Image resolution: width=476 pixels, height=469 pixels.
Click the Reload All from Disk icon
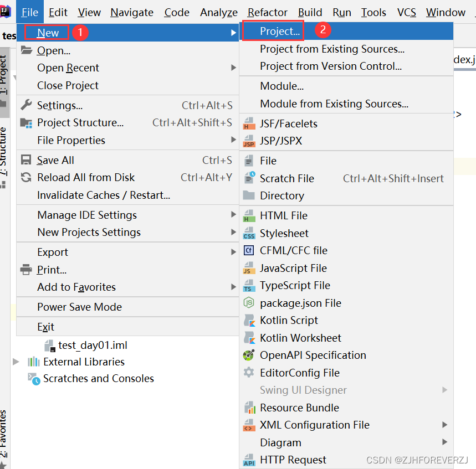pos(26,177)
